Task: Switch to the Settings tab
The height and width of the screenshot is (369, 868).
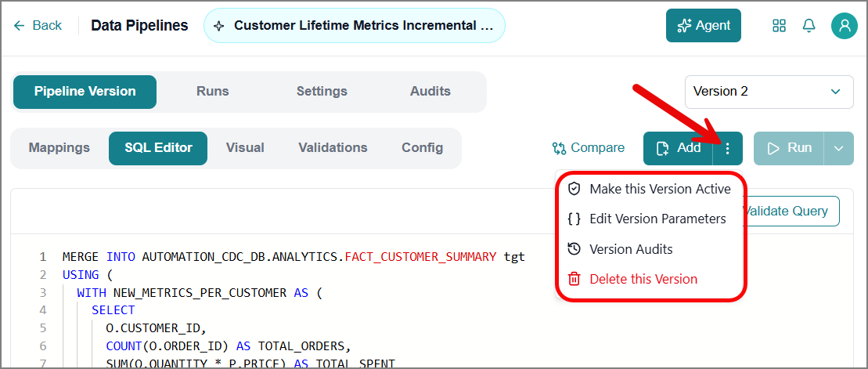Action: [322, 92]
